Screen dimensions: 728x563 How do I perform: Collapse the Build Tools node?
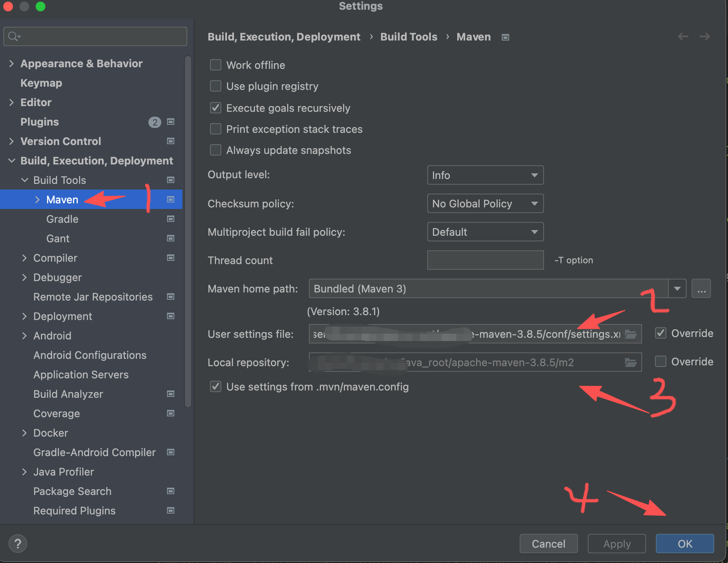[x=24, y=180]
